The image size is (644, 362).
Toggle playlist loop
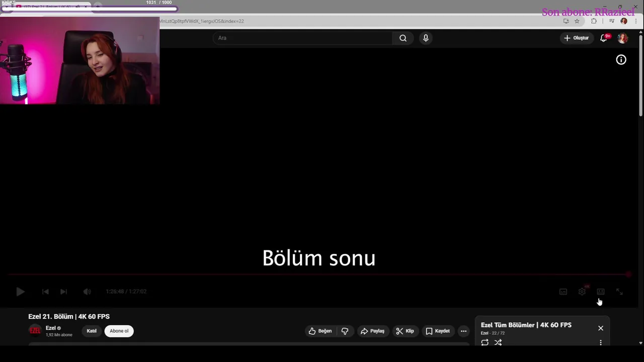tap(485, 342)
